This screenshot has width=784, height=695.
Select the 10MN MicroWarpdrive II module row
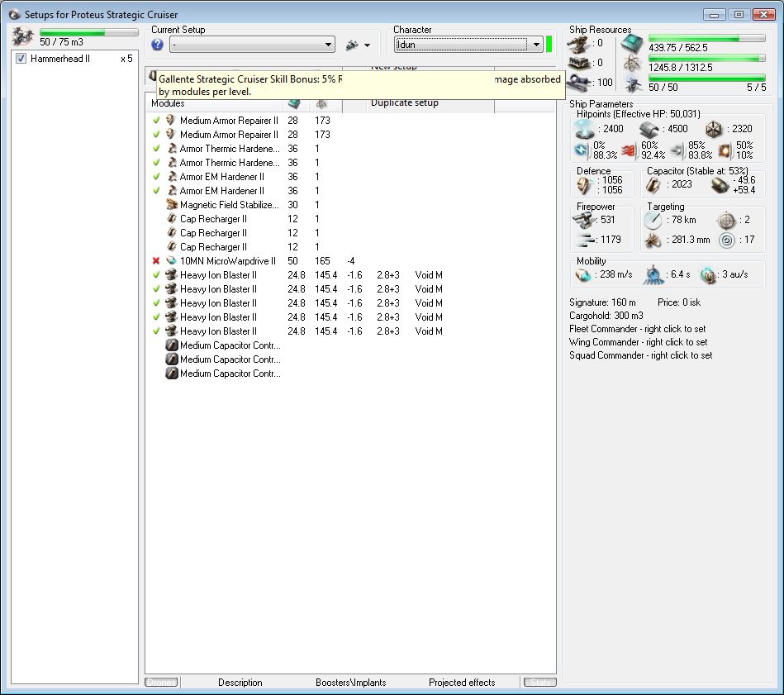[x=350, y=261]
